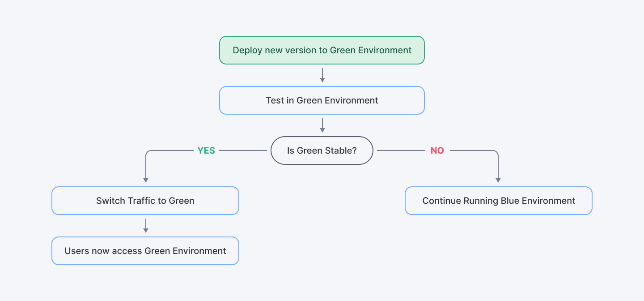
Task: Click the Is Green Stable decision node
Action: [x=322, y=150]
